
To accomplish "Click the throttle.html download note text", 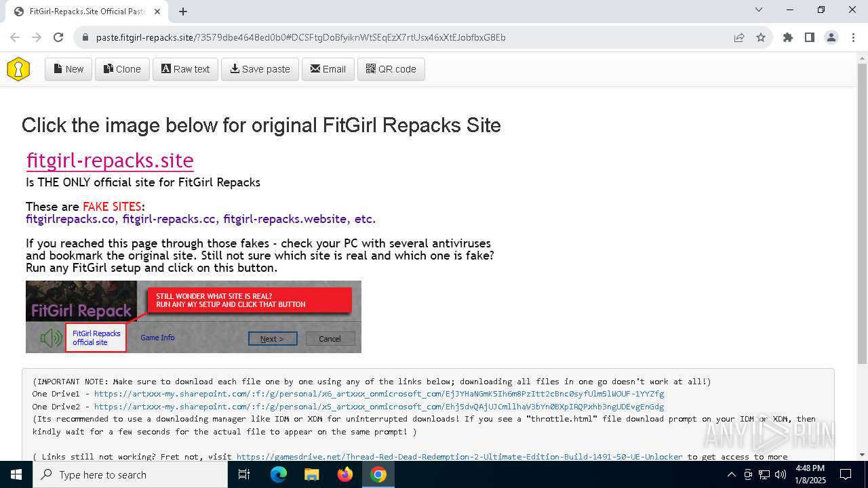I will (424, 426).
